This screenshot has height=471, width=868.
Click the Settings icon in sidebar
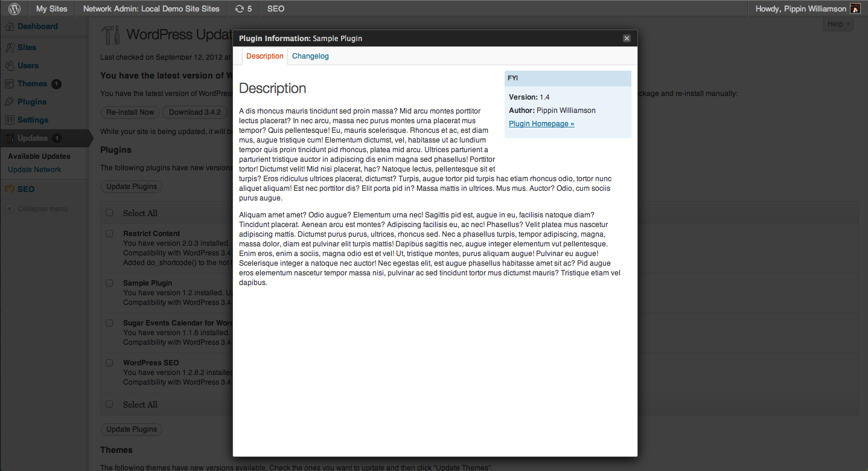pyautogui.click(x=10, y=120)
